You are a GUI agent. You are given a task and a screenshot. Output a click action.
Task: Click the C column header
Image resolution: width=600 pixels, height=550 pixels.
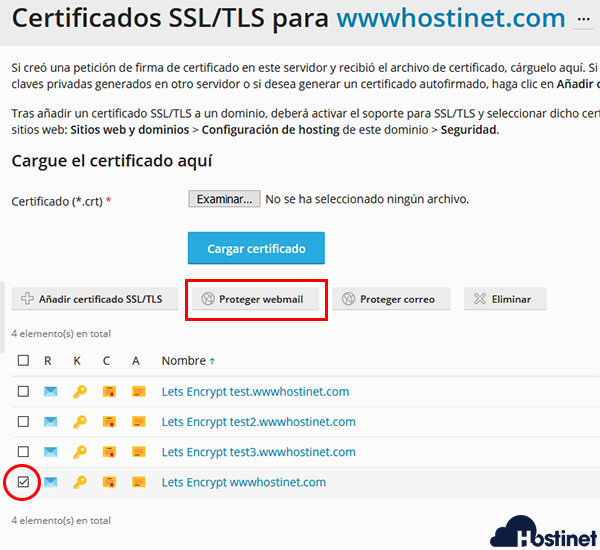pyautogui.click(x=106, y=361)
